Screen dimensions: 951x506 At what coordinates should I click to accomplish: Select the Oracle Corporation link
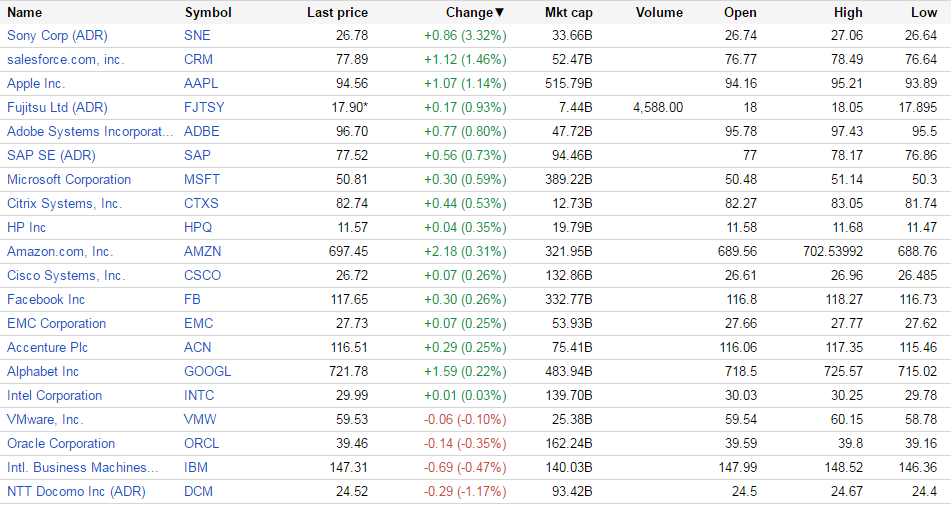pyautogui.click(x=61, y=444)
